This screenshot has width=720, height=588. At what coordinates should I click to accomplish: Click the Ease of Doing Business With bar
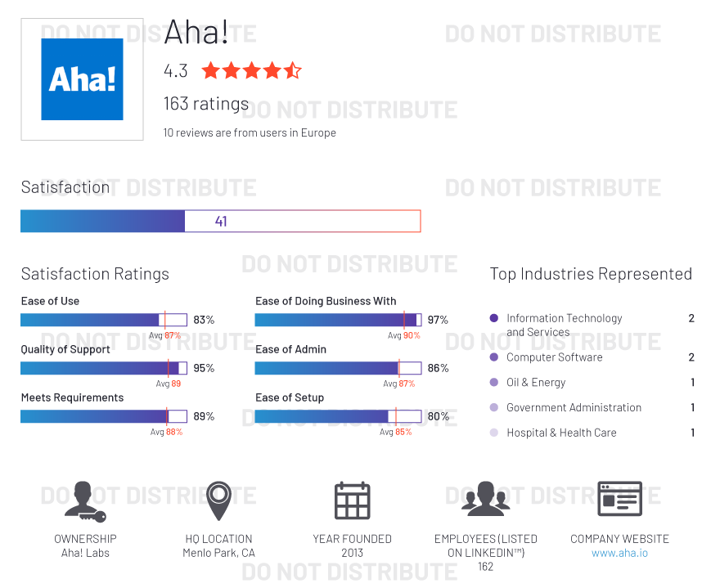pyautogui.click(x=338, y=320)
